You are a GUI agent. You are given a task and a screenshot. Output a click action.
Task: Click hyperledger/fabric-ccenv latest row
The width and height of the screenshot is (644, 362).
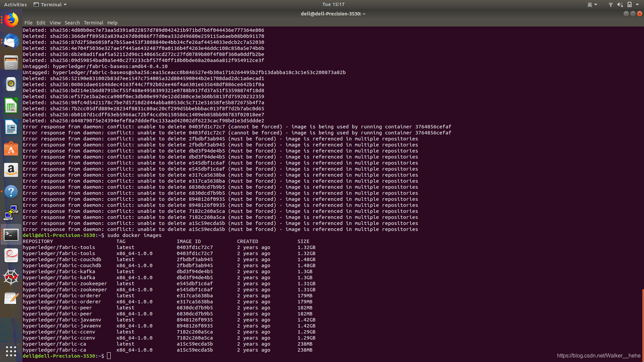[169, 332]
